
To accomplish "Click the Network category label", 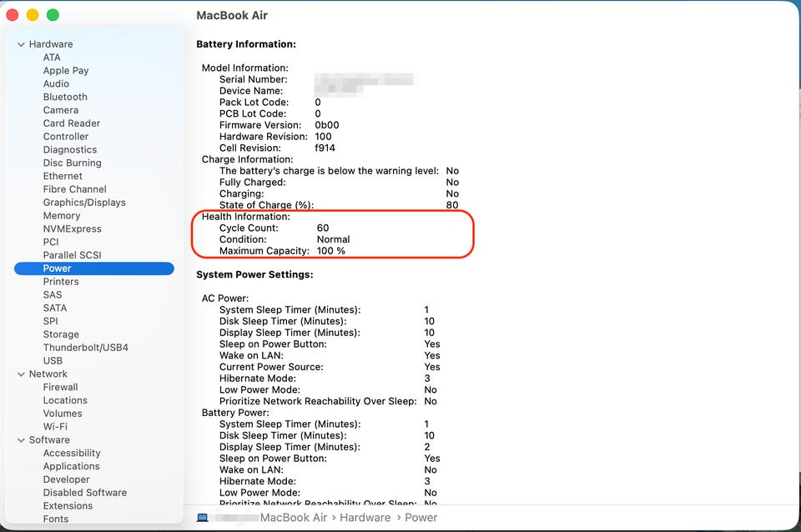I will [x=48, y=374].
